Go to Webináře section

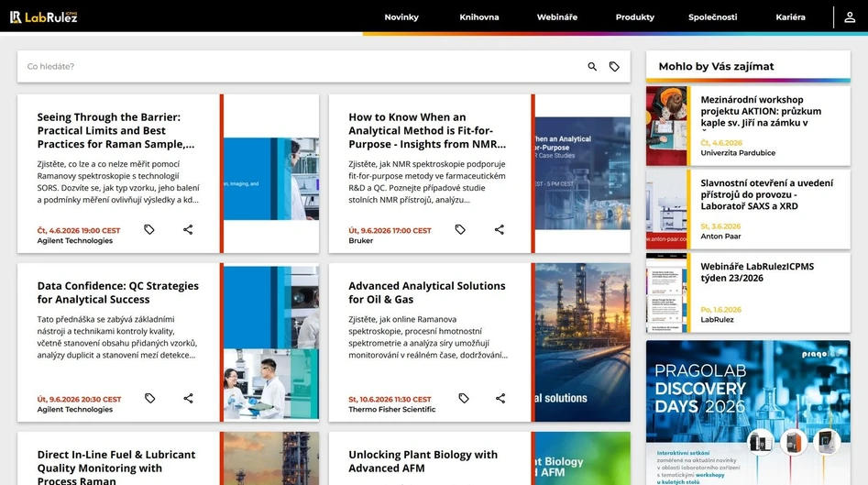tap(557, 17)
